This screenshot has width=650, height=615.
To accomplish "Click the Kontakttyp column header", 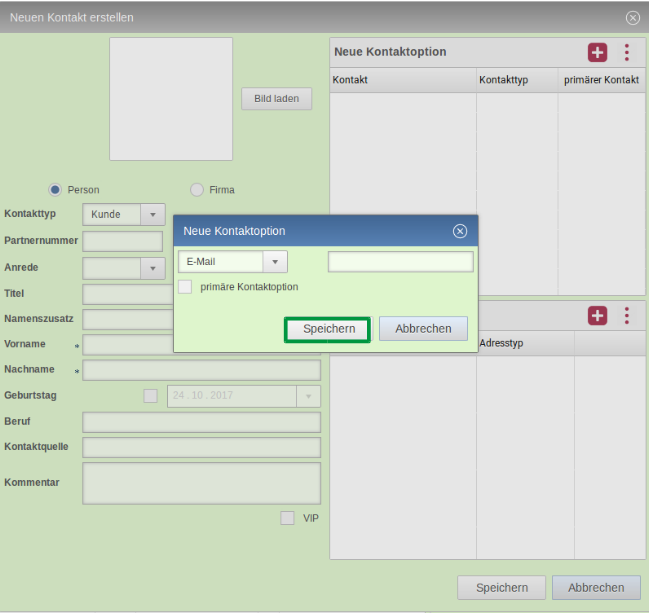I will 516,80.
